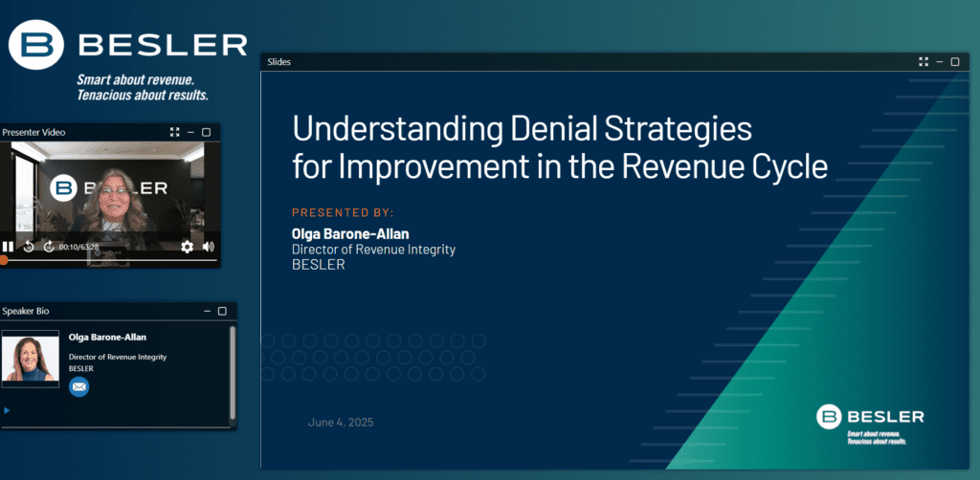The height and width of the screenshot is (480, 980).
Task: Open the video settings gear
Action: pyautogui.click(x=187, y=247)
